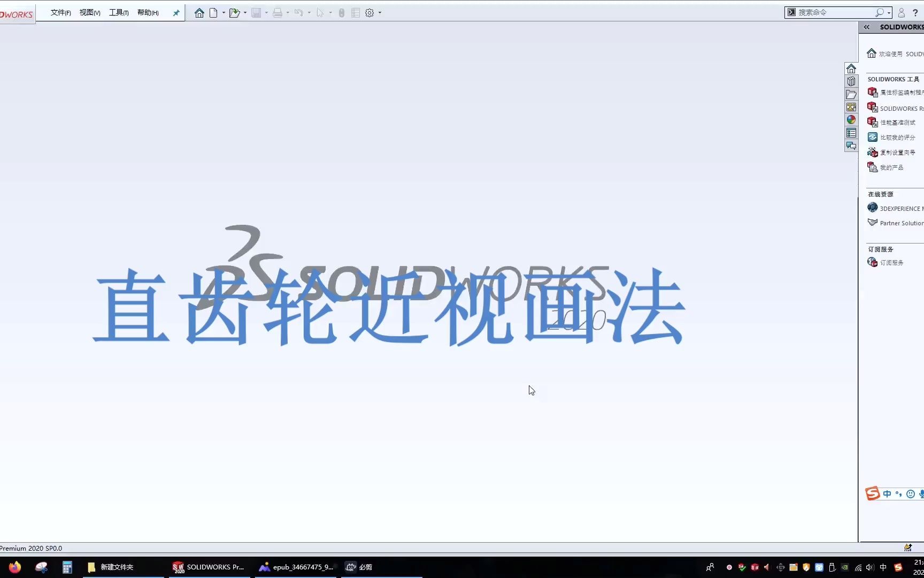Image resolution: width=924 pixels, height=578 pixels.
Task: Expand the Open button dropdown arrow
Action: (x=245, y=12)
